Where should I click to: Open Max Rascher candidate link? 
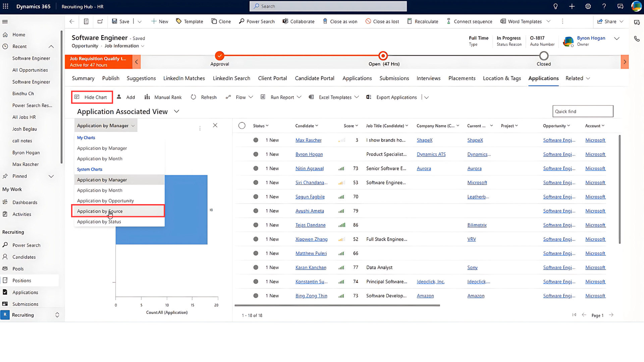309,140
